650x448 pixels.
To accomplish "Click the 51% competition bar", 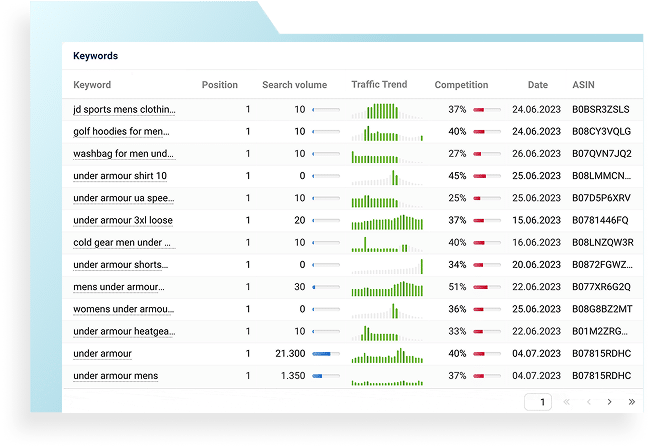I will [486, 287].
